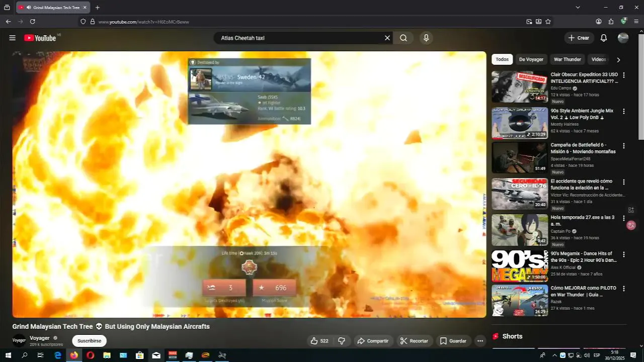Open options for Cómo MEJORAR como PILOTO video
The image size is (644, 362).
pyautogui.click(x=624, y=289)
